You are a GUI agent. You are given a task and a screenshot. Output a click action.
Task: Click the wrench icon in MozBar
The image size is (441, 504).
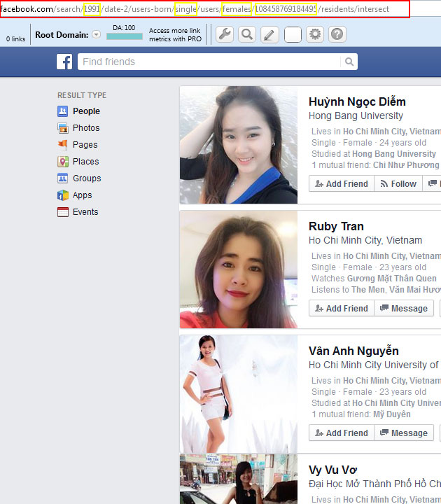click(224, 34)
